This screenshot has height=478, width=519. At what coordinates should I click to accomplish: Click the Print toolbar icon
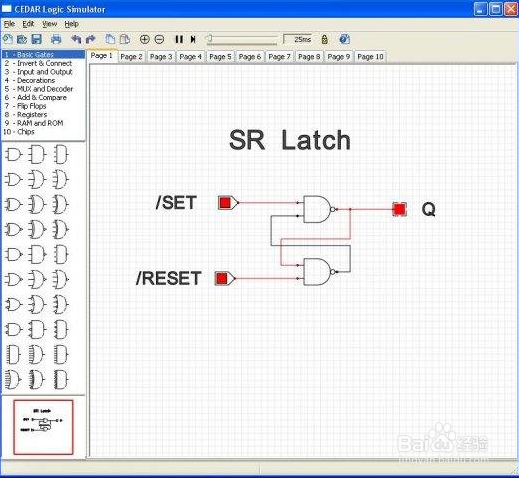click(x=56, y=39)
